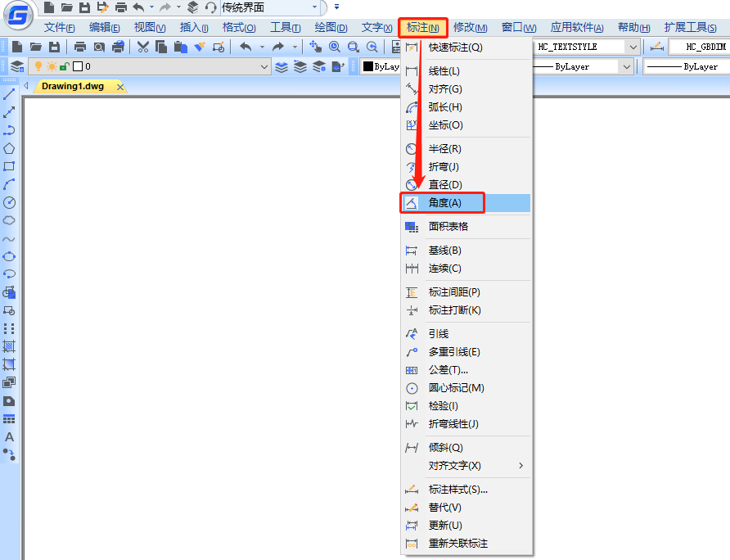
Task: Choose 线性(L) dimension entry
Action: pos(466,71)
